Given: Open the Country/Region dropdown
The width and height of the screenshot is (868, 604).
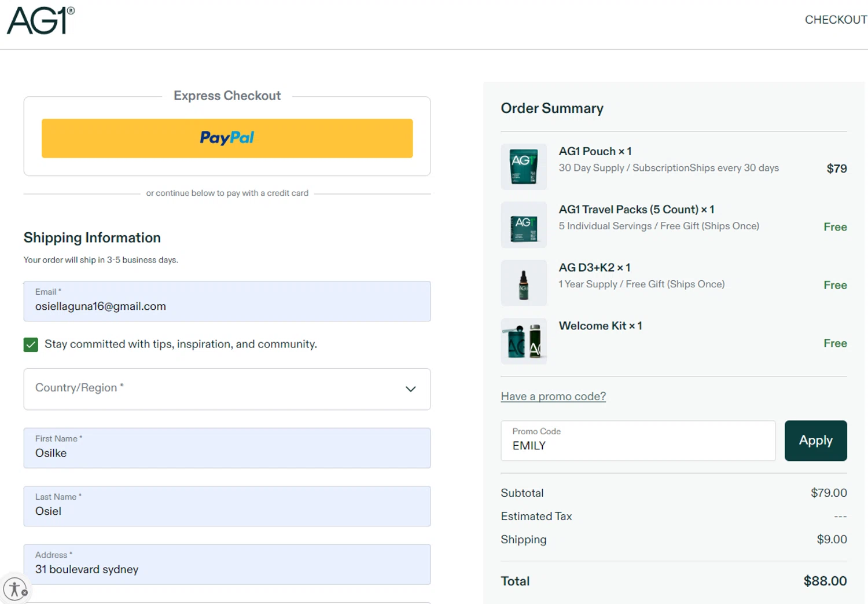Looking at the screenshot, I should tap(220, 389).
